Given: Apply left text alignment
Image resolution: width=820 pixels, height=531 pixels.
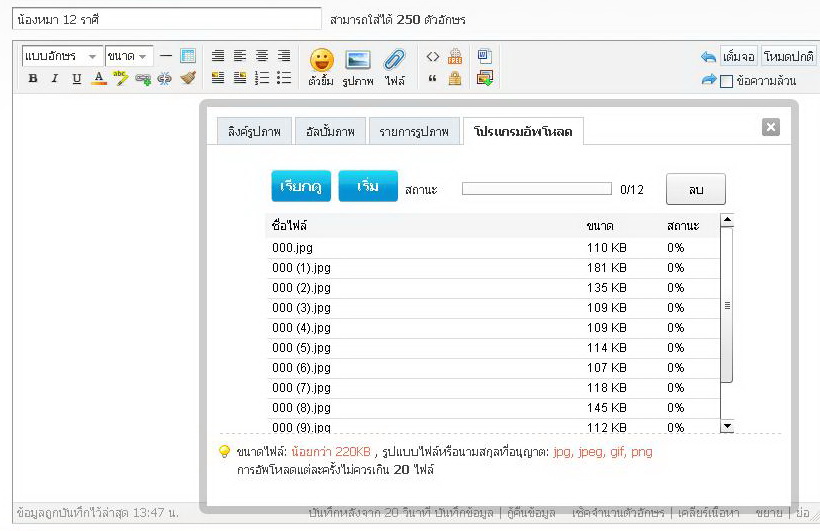Looking at the screenshot, I should pyautogui.click(x=240, y=55).
